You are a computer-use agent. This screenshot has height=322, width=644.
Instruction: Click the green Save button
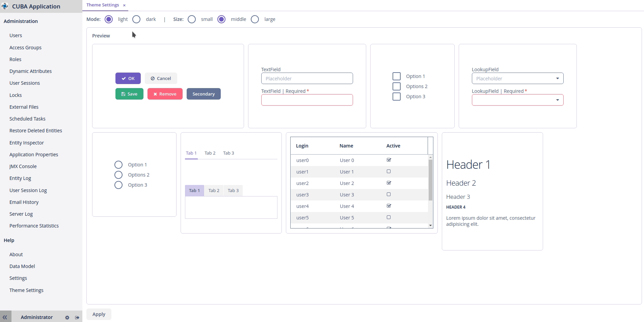click(x=129, y=94)
